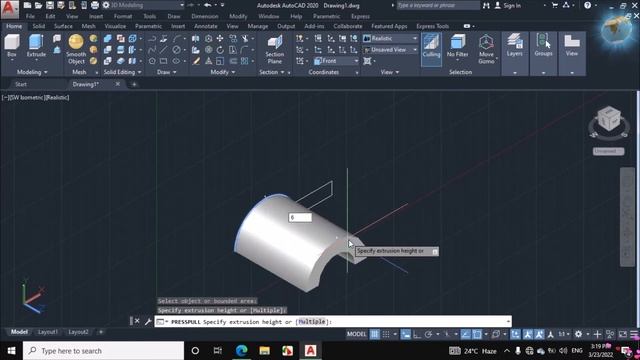Click the viewport Realistic visual style label

pos(58,98)
